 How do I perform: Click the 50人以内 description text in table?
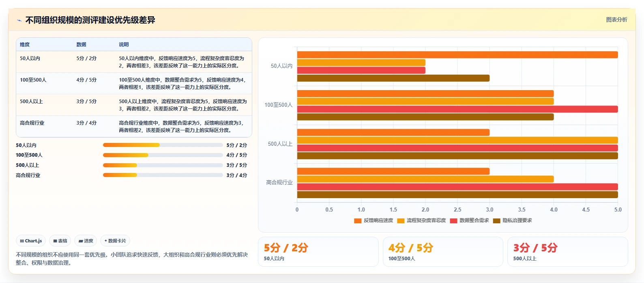coord(182,62)
